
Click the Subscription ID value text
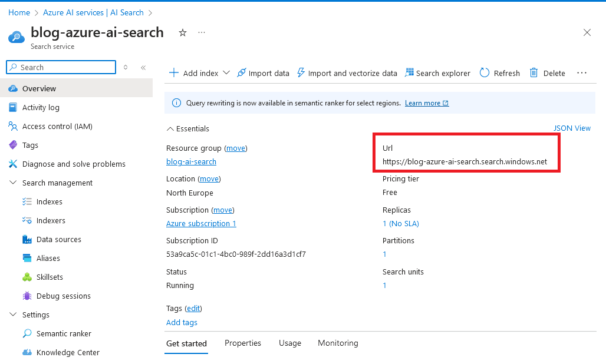coord(236,254)
